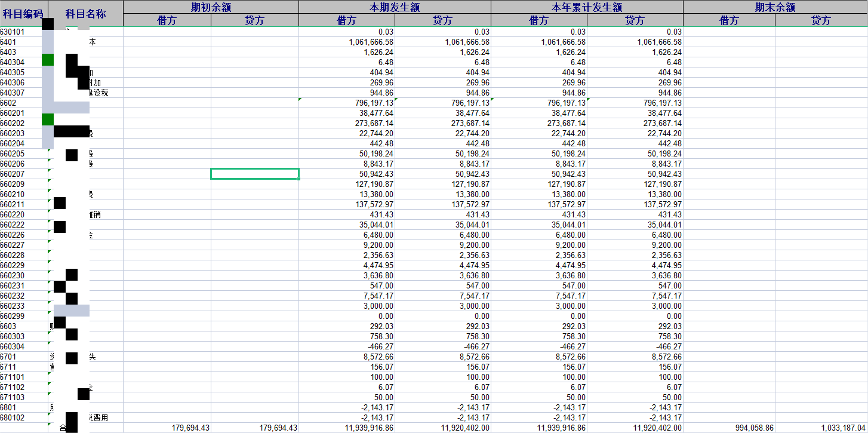Click account code 630101

pos(13,32)
